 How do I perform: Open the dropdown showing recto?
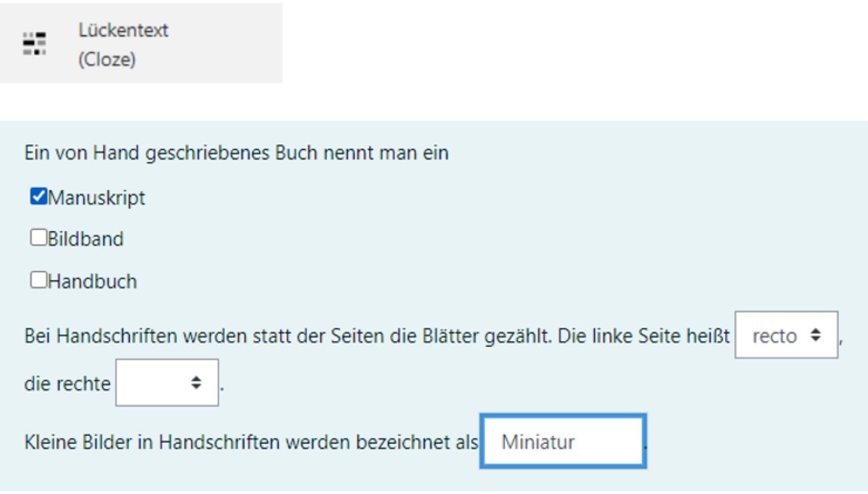click(x=787, y=335)
